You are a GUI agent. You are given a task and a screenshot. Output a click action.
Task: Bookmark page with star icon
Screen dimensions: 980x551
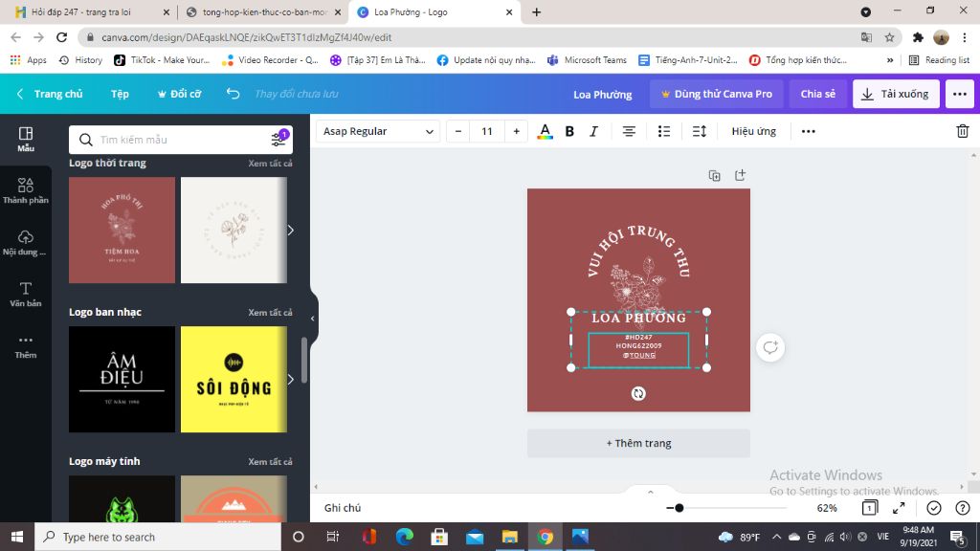click(x=889, y=37)
